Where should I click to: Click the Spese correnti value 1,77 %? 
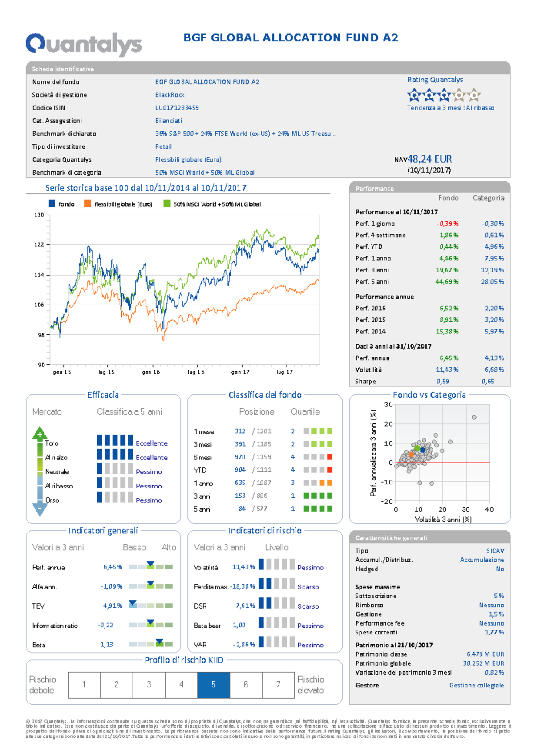point(494,632)
